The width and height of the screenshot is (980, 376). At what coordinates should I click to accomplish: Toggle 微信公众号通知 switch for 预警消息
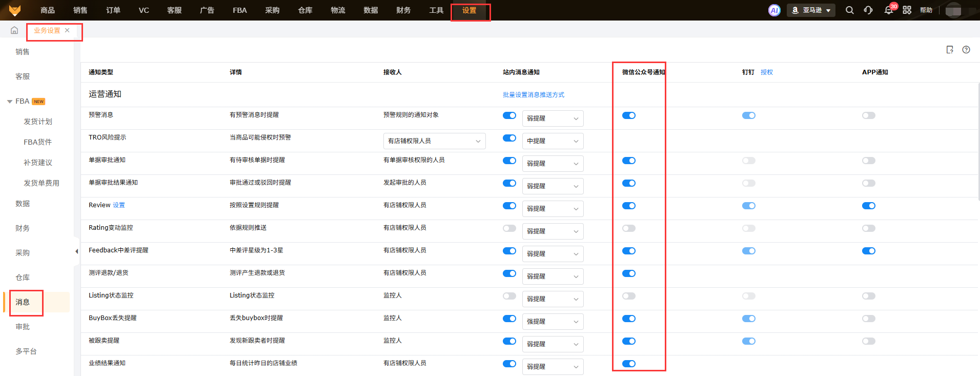629,115
